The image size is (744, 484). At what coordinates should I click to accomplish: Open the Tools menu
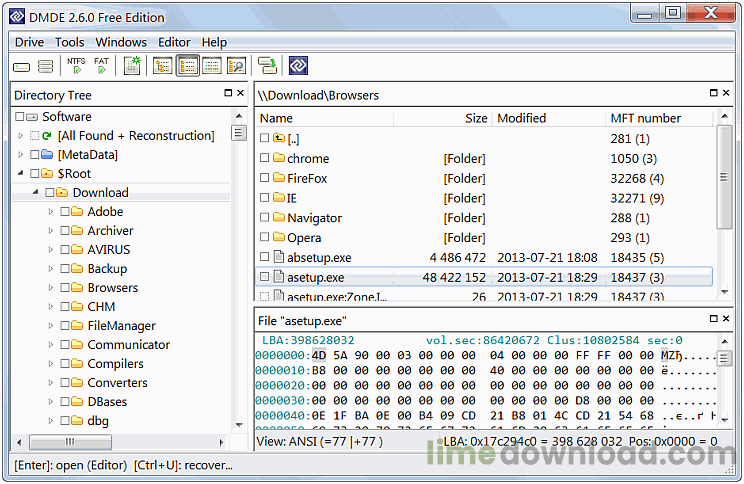tap(69, 42)
